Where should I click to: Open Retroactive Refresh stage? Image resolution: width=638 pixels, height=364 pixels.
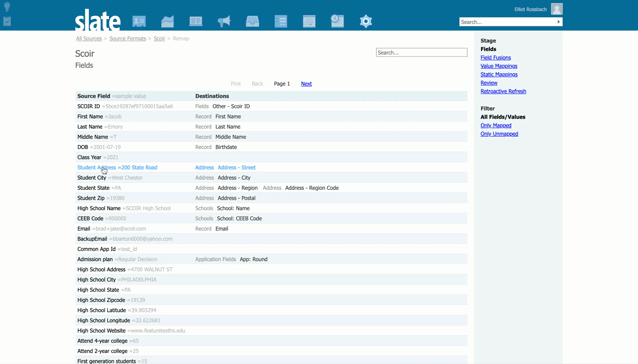point(503,91)
